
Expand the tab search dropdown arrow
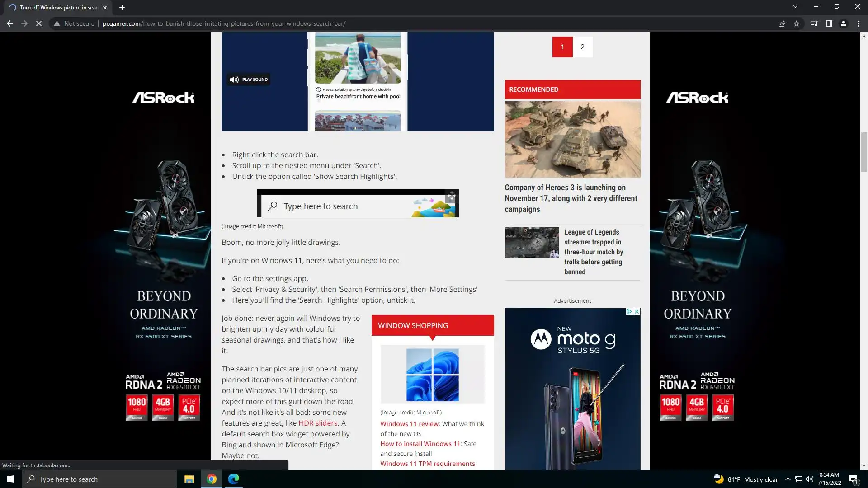(x=795, y=7)
